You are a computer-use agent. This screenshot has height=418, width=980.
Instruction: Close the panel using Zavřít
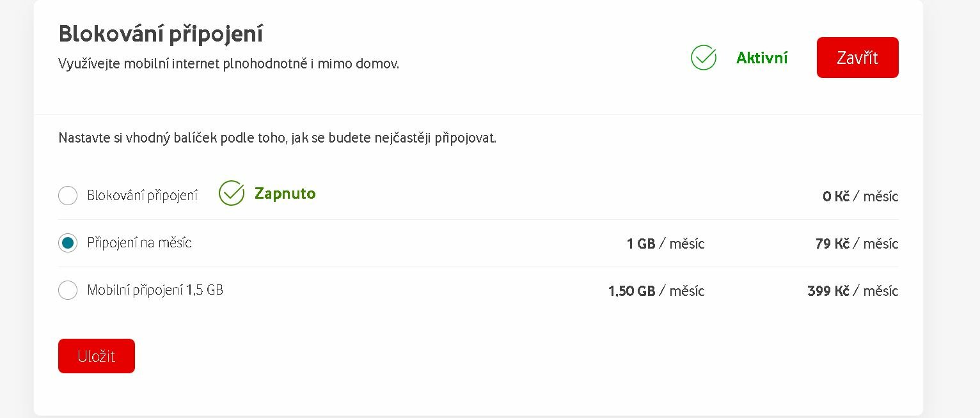[857, 58]
